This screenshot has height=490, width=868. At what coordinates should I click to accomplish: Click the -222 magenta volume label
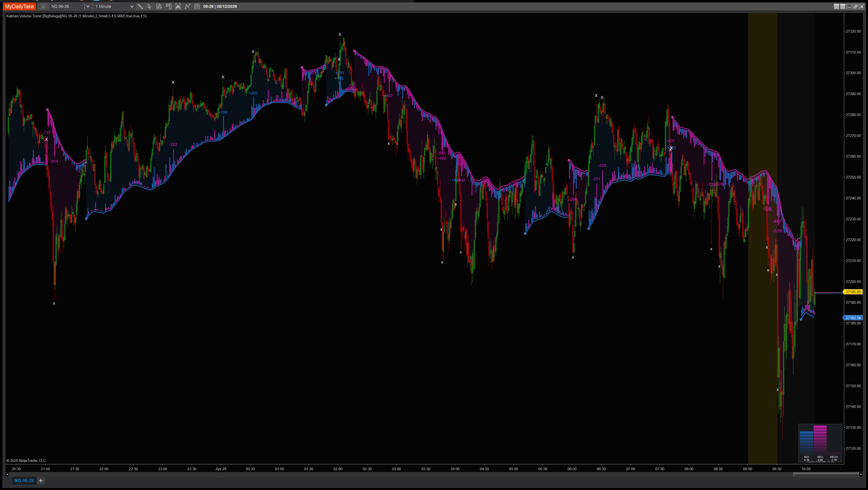(173, 144)
